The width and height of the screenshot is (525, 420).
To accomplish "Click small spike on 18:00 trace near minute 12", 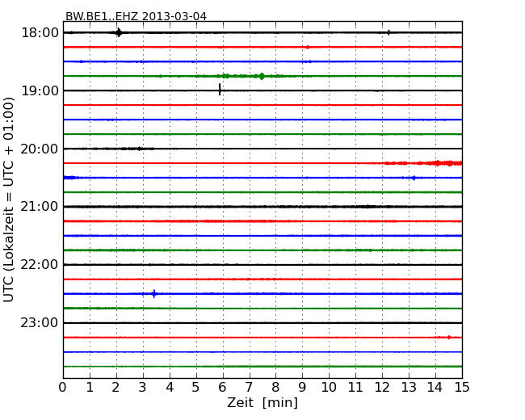I will pyautogui.click(x=388, y=32).
